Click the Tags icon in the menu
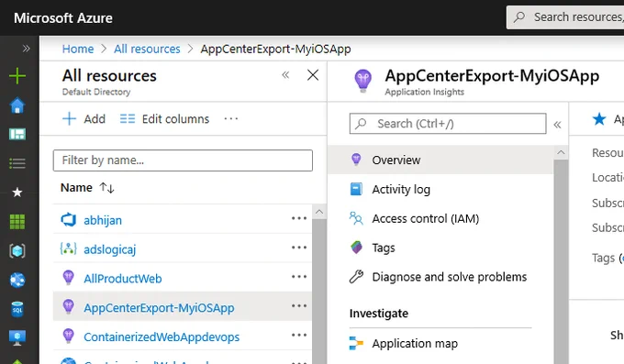Viewport: 624px width, 364px height. point(356,247)
